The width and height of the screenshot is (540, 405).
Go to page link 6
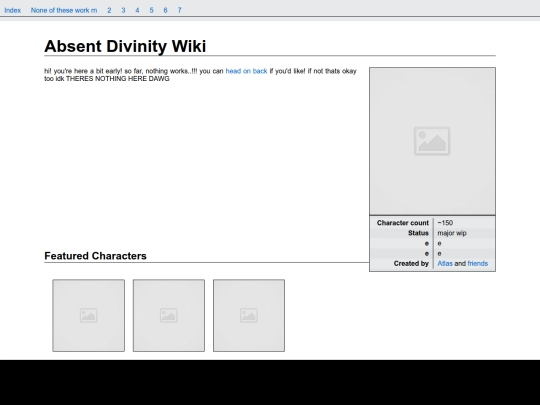(165, 10)
